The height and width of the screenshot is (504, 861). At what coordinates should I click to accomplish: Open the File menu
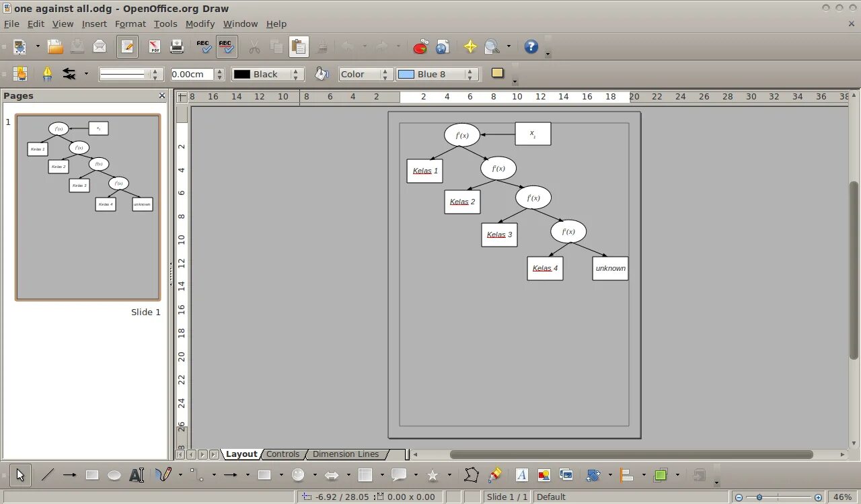click(11, 24)
